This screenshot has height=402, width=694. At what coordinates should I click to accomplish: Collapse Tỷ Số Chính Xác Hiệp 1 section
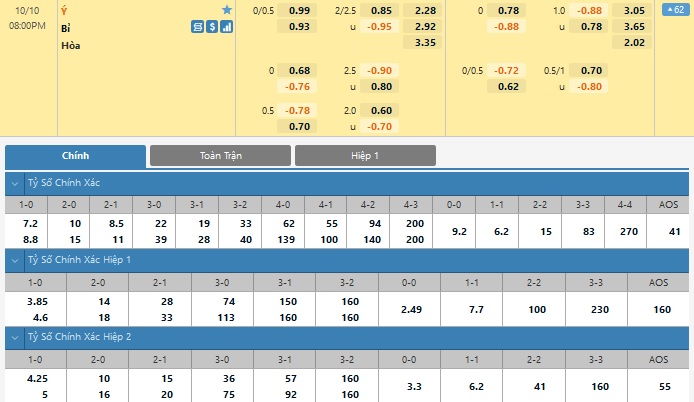tap(13, 260)
